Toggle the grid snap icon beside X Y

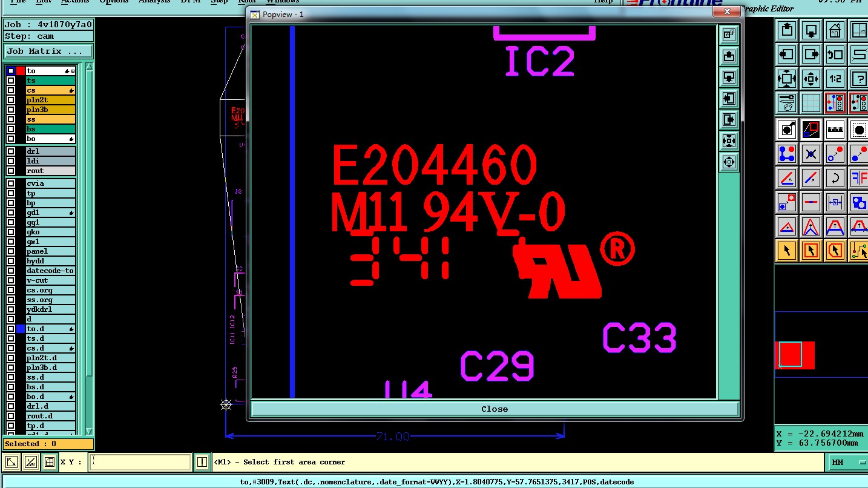click(50, 462)
